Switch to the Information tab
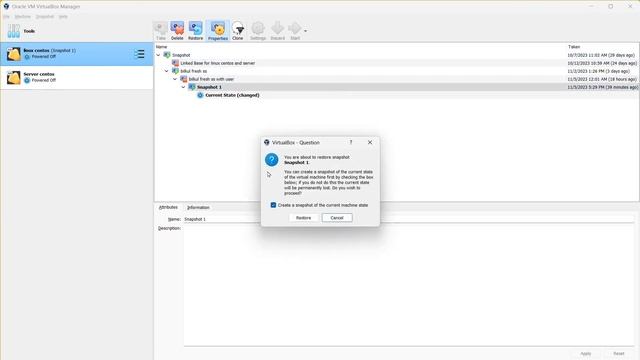 coord(198,207)
